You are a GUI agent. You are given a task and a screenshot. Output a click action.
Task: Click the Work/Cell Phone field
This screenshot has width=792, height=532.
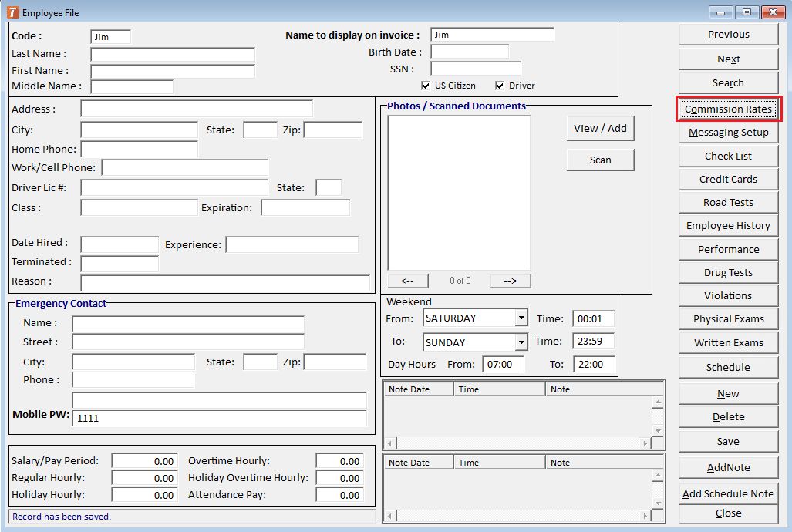click(x=185, y=168)
